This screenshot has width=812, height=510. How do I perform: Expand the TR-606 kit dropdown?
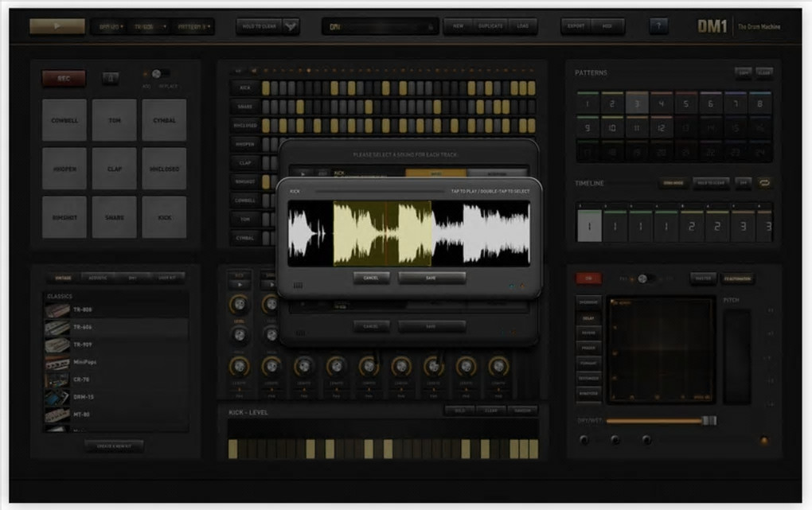tap(150, 26)
